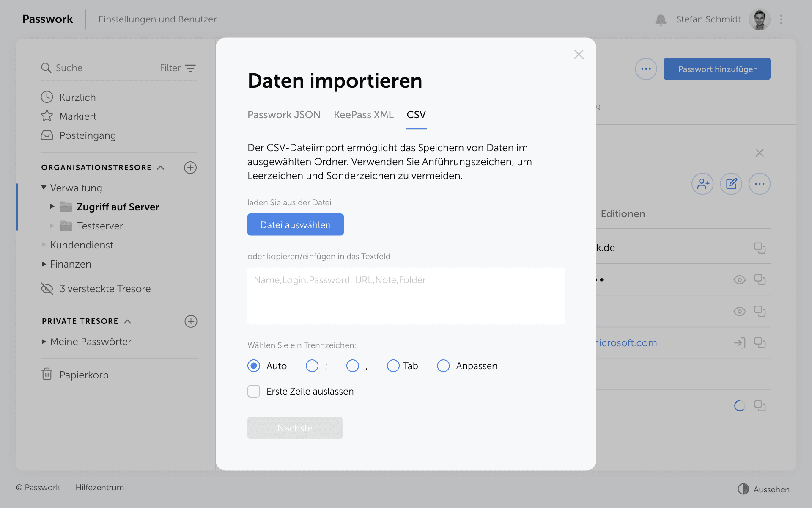Click the add user share icon
812x508 pixels.
coord(702,184)
